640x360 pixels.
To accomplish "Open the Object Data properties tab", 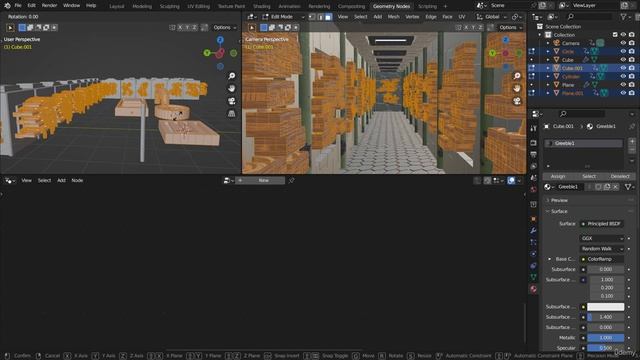I will (533, 277).
